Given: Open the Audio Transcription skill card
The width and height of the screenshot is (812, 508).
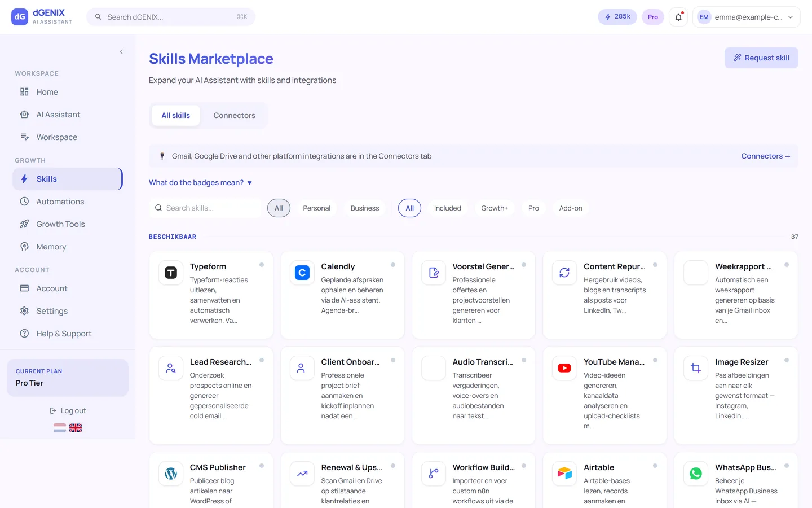Looking at the screenshot, I should 474,395.
